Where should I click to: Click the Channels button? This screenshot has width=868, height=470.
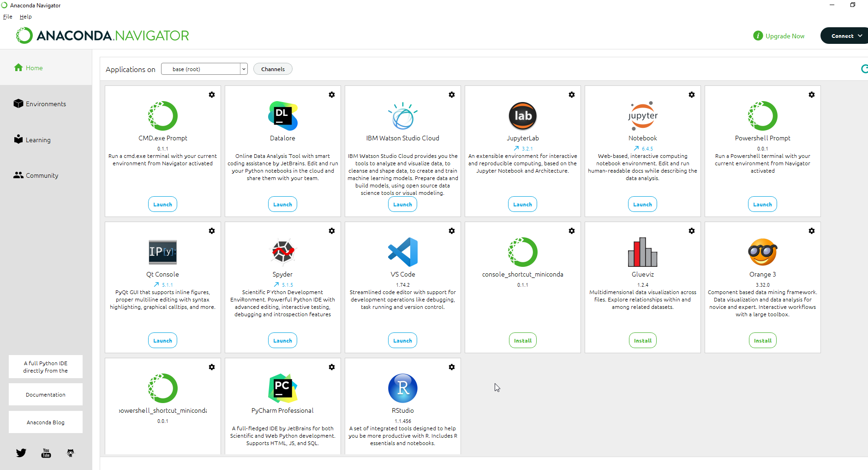273,69
